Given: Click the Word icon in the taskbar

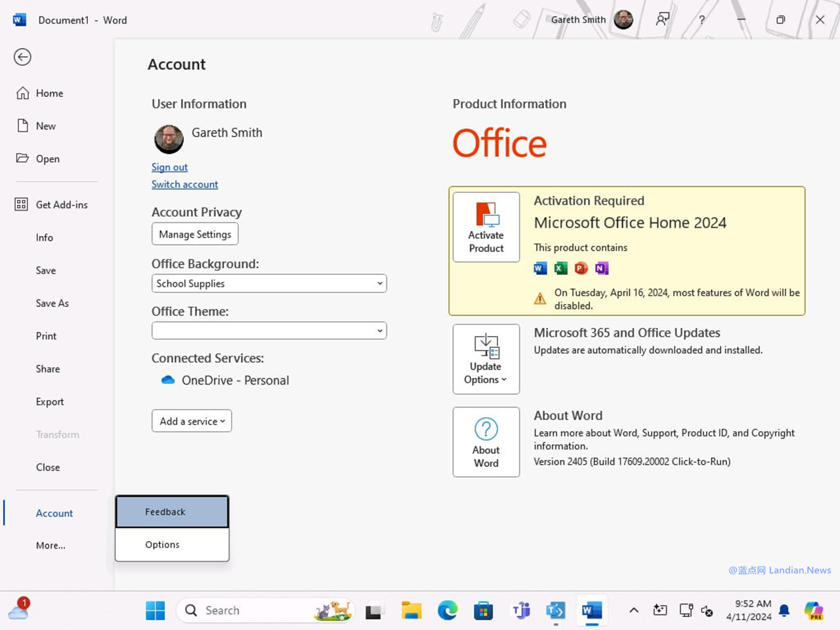Looking at the screenshot, I should [591, 610].
